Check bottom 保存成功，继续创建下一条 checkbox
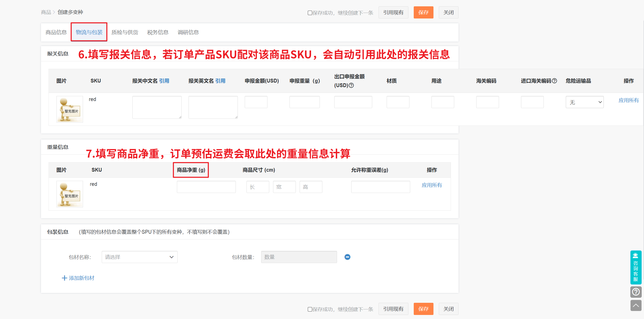The height and width of the screenshot is (319, 644). 310,309
